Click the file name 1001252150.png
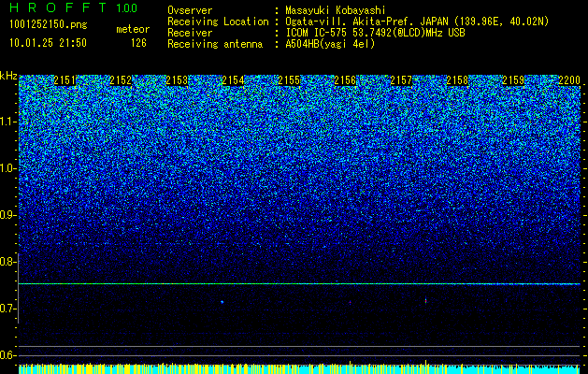 (x=49, y=24)
